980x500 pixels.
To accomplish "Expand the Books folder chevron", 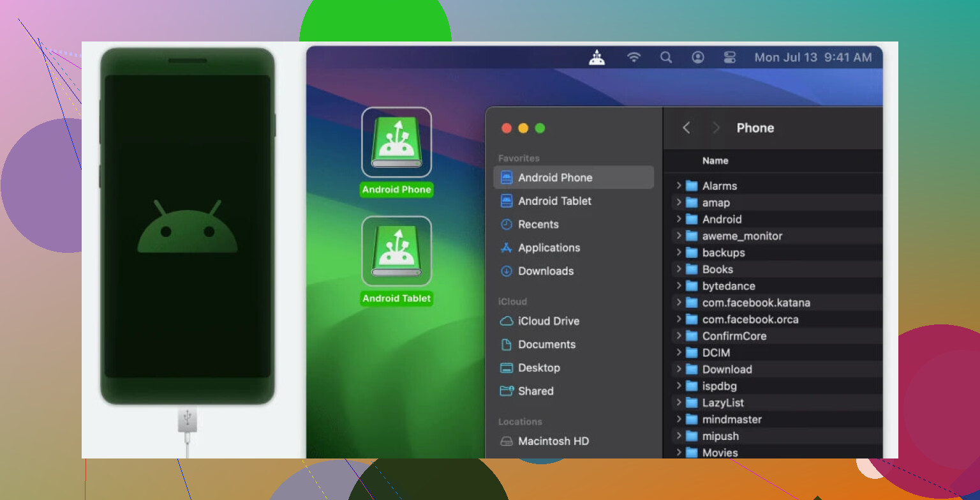I will click(679, 269).
